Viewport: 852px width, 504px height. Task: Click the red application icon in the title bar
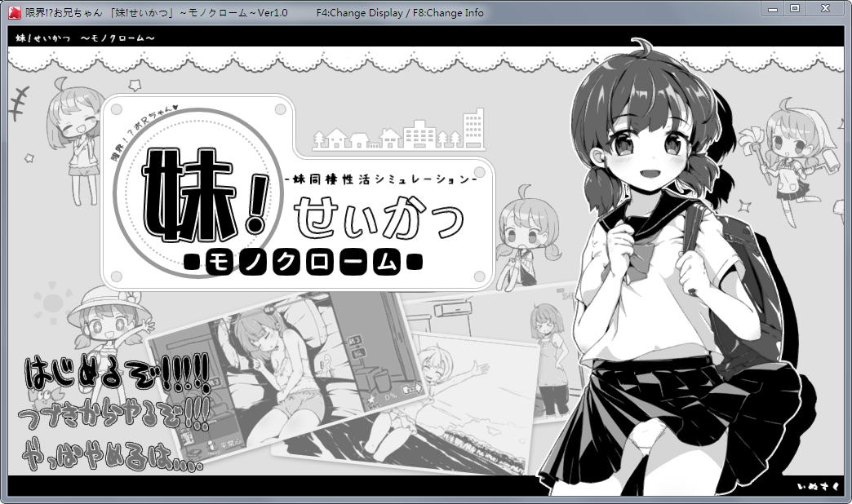16,12
